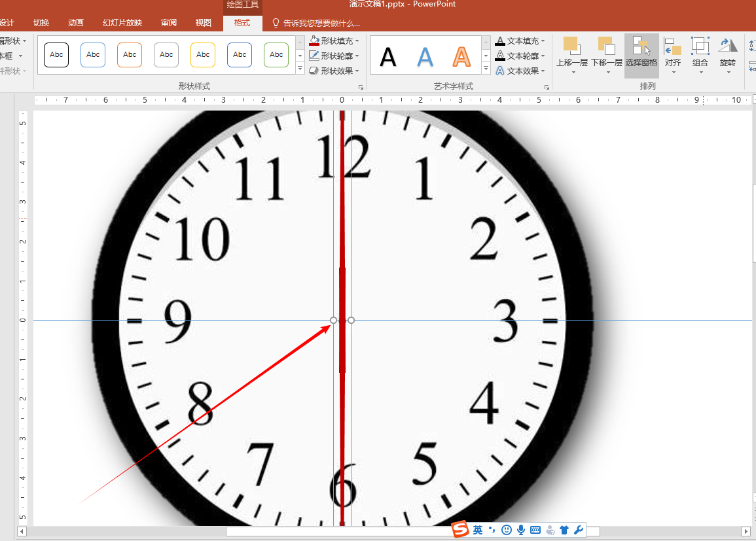Apply the orange outlined A WordArt style
The height and width of the screenshot is (541, 756).
coord(461,58)
